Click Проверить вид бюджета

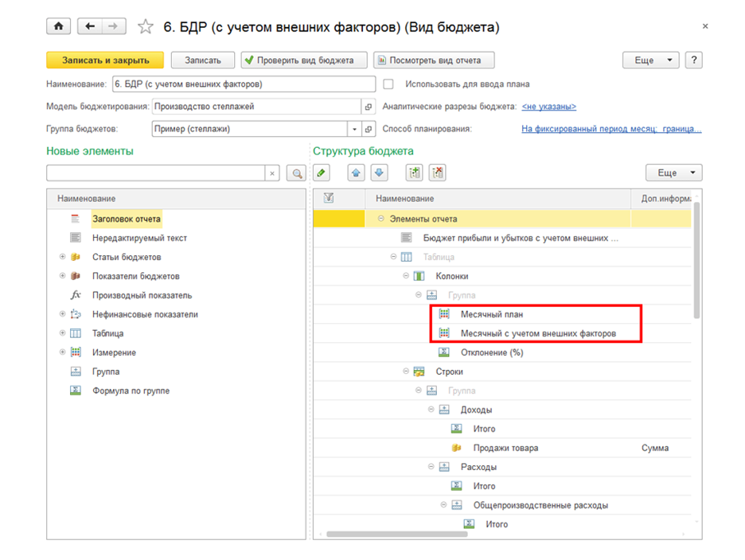(x=304, y=60)
